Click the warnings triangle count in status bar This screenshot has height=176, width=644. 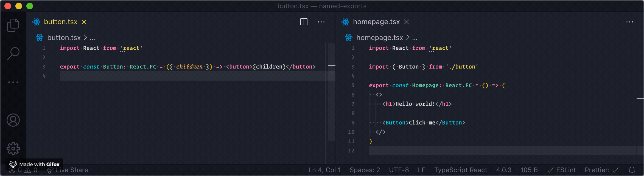click(31, 170)
